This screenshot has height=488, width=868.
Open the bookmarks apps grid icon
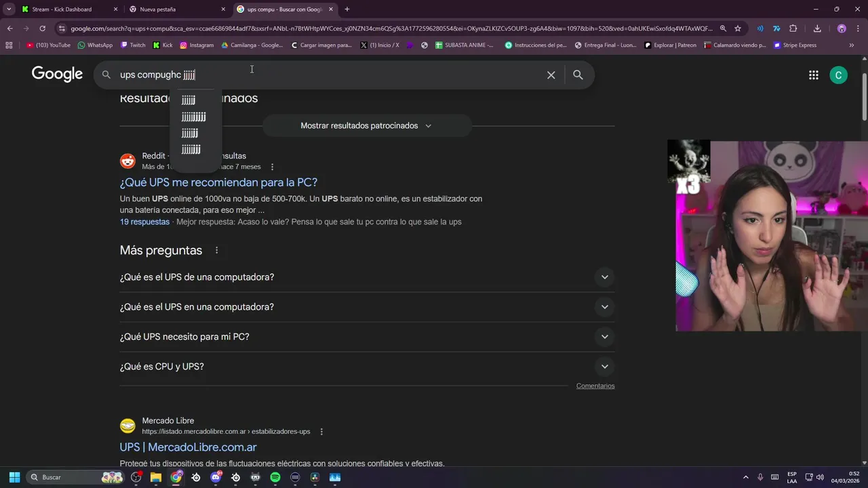(9, 45)
